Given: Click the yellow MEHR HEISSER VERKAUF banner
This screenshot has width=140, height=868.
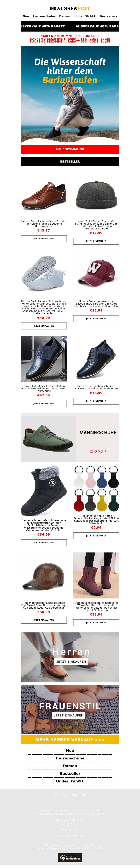Looking at the screenshot, I should [70, 740].
